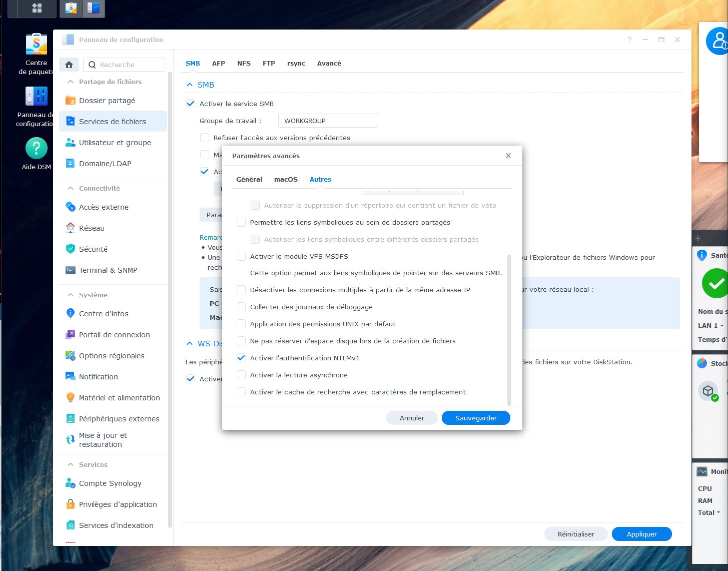
Task: Collapse the Connectivité sidebar group
Action: [x=71, y=188]
